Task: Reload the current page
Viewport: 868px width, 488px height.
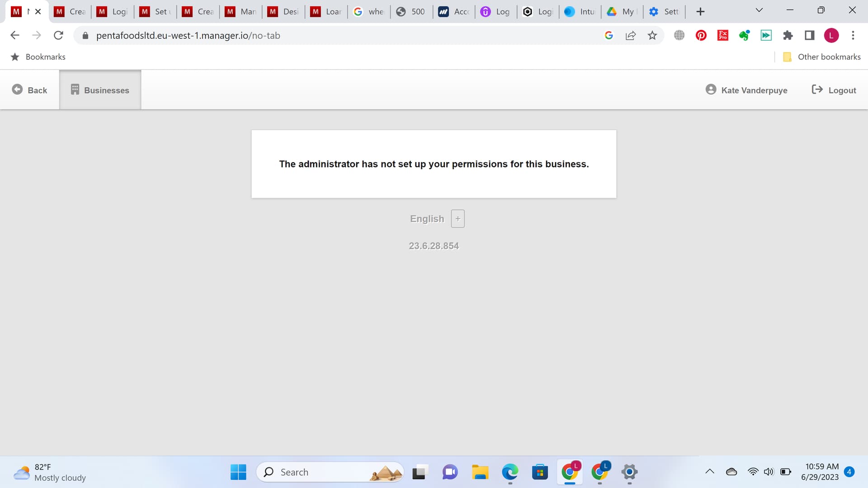Action: coord(58,35)
